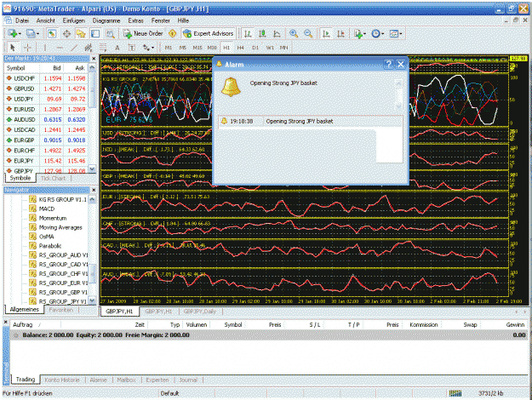This screenshot has height=400, width=532.
Task: Select the arrow Cursor tool
Action: [x=13, y=48]
